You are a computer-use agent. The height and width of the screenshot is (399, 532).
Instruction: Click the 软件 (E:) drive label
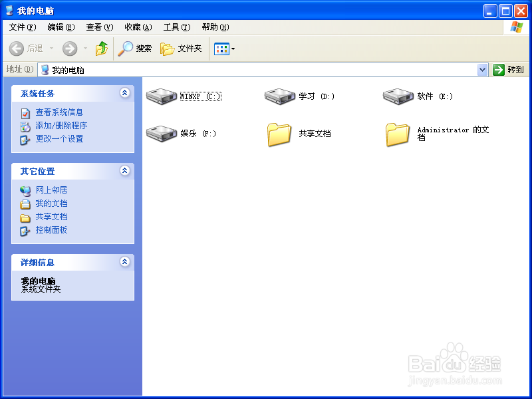[x=435, y=96]
